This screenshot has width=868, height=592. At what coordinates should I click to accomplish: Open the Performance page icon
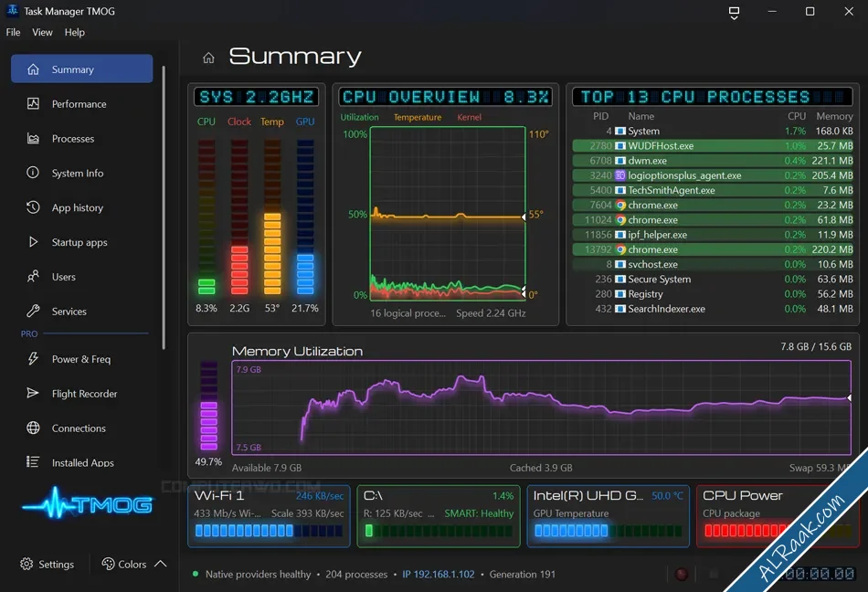click(33, 103)
